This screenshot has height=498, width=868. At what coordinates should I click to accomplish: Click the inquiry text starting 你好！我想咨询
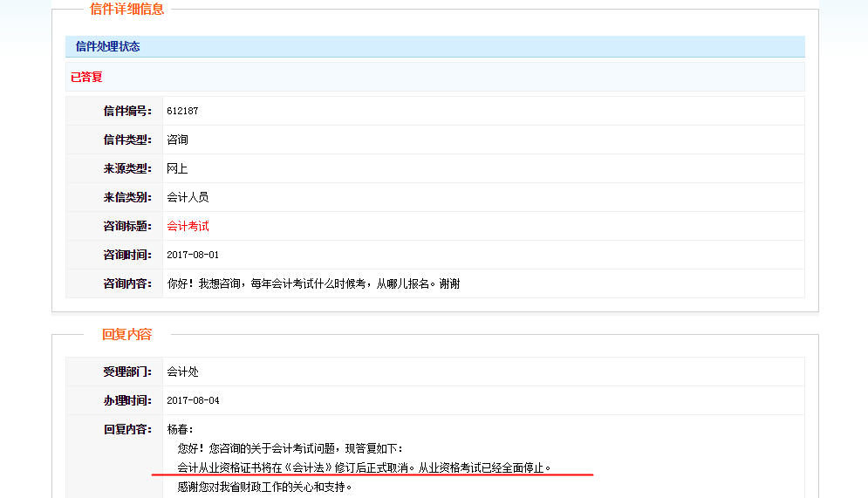click(313, 283)
